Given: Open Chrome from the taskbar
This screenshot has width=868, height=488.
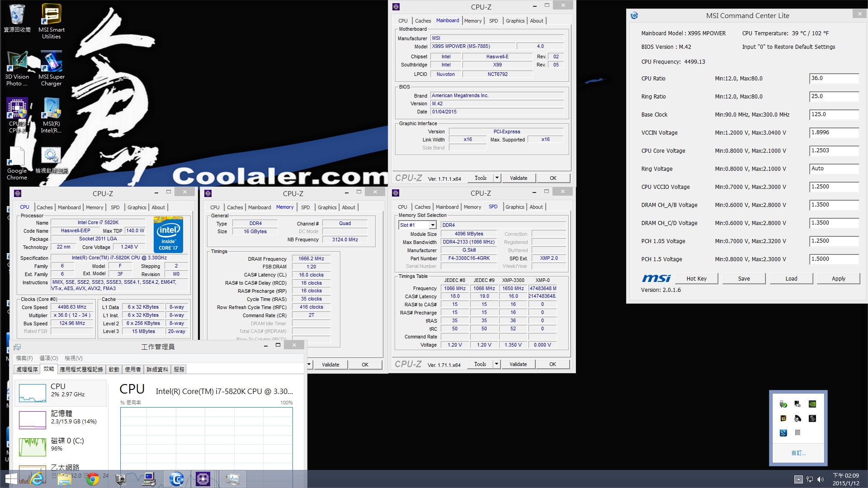Looking at the screenshot, I should coord(93,479).
